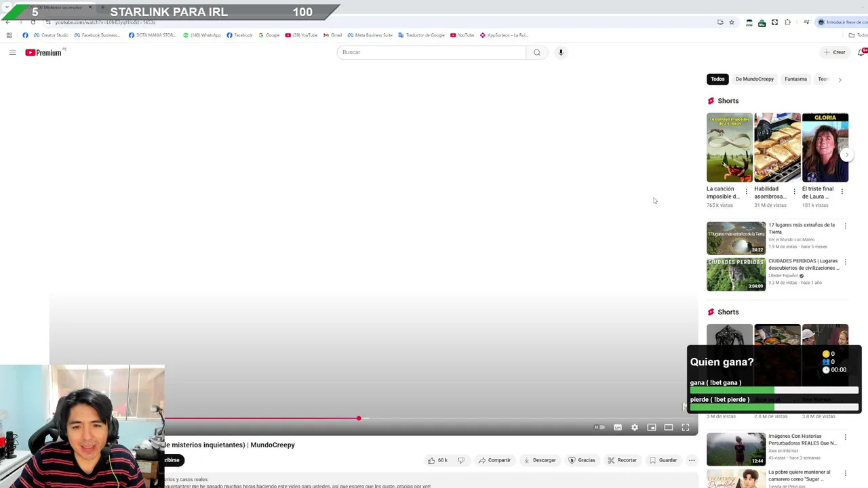Open the green 99+ extension icon
The image size is (868, 488).
(762, 22)
